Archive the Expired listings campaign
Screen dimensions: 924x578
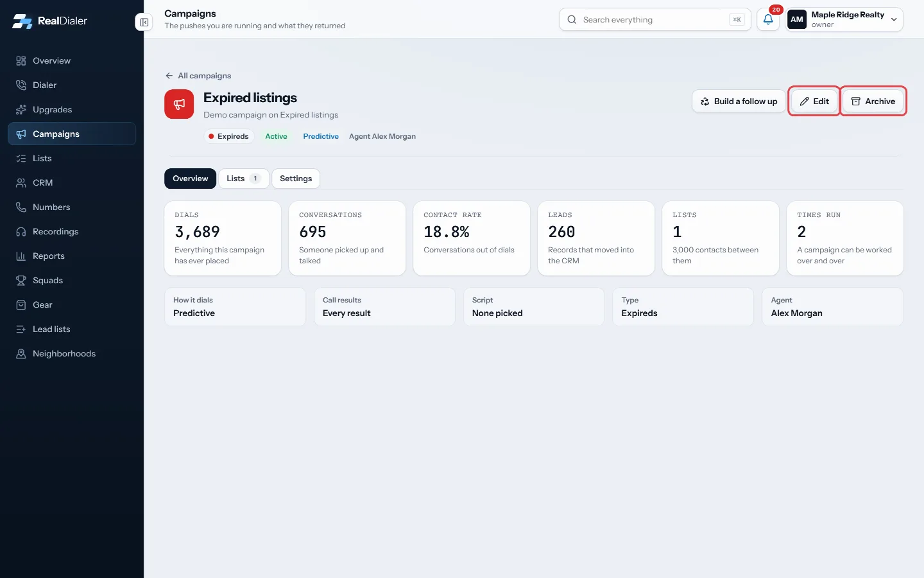point(873,101)
